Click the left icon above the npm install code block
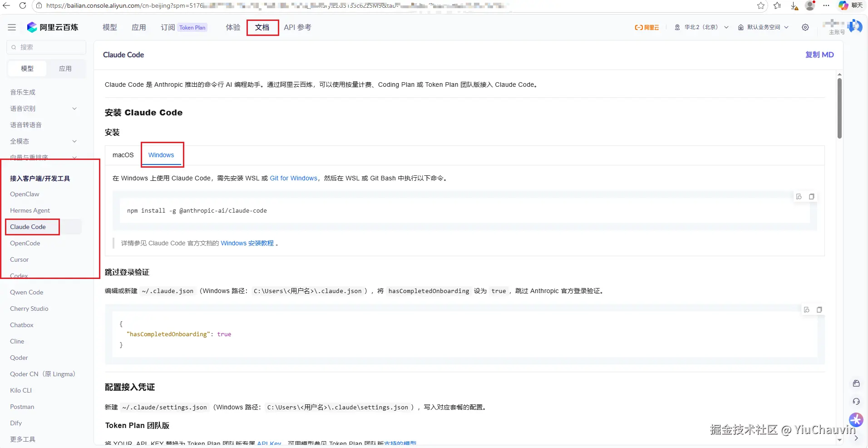Viewport: 868px width, 448px height. 799,197
